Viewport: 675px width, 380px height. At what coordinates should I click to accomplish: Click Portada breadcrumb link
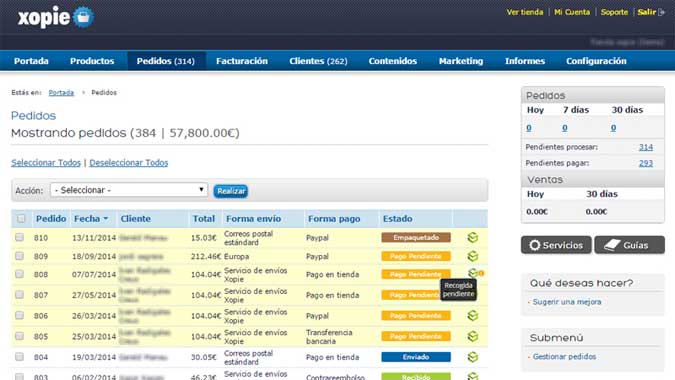coord(61,93)
